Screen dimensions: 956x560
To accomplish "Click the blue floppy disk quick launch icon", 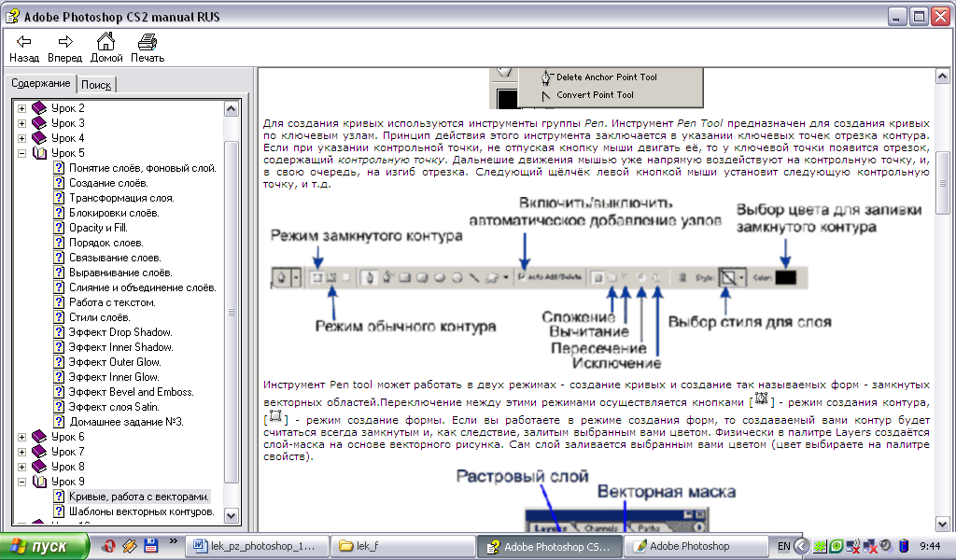I will [x=150, y=545].
